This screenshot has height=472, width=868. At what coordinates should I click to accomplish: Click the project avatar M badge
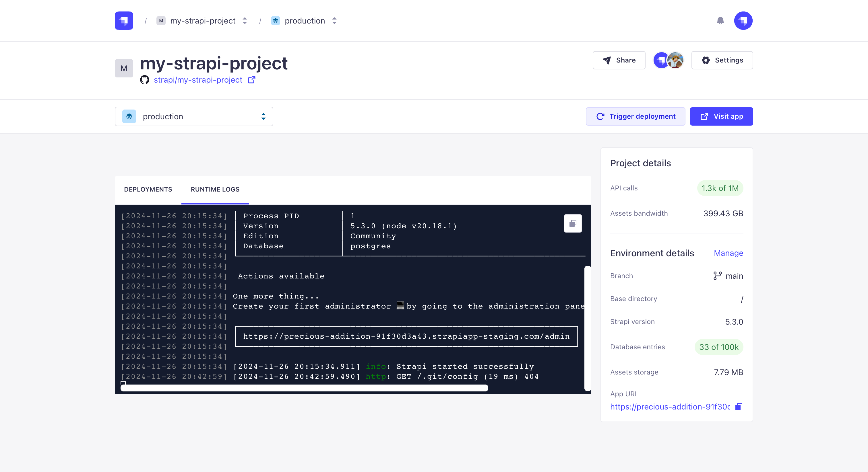coord(123,68)
